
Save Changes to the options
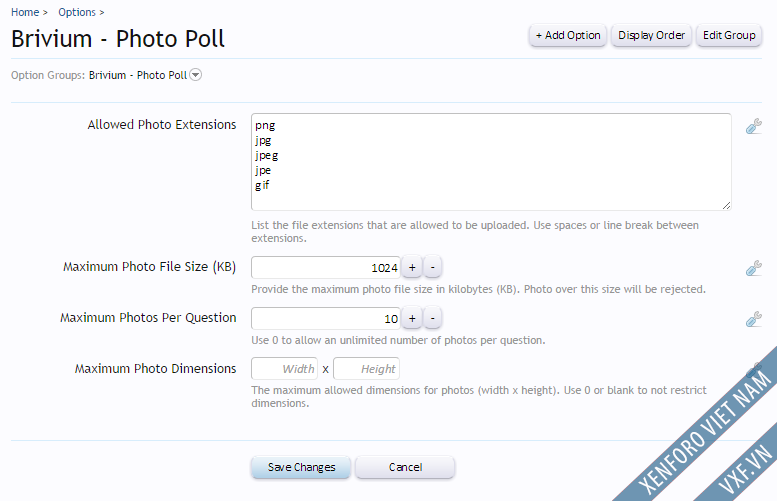(301, 467)
